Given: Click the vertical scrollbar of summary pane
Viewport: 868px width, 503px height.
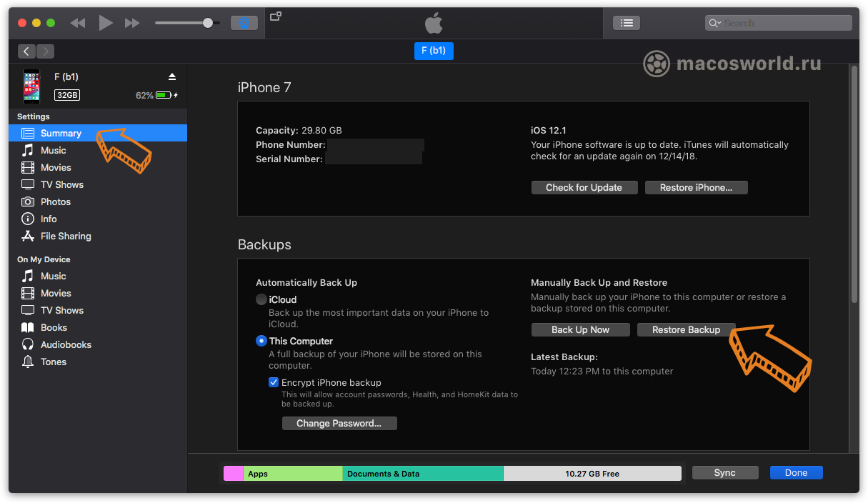Looking at the screenshot, I should coord(854,184).
